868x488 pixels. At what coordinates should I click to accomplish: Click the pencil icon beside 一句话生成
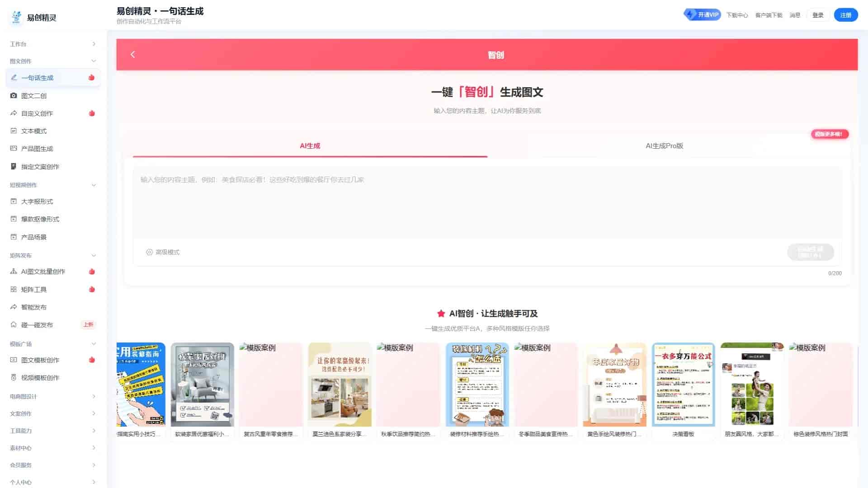click(14, 78)
